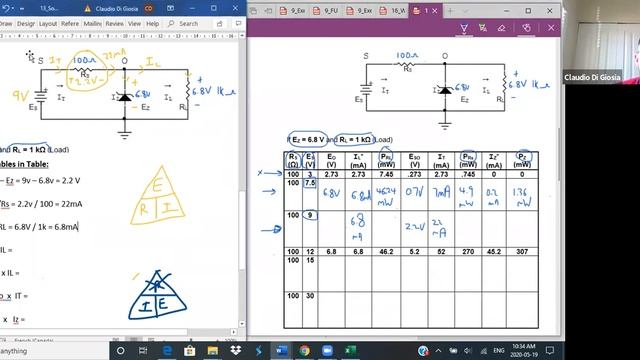This screenshot has width=640, height=360.
Task: Open the Draw ribbon tab
Action: [x=6, y=24]
